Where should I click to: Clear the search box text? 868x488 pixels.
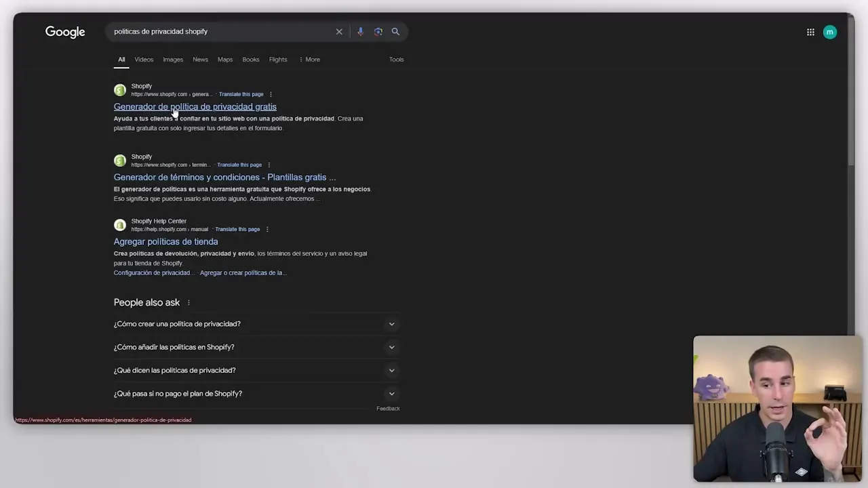339,32
